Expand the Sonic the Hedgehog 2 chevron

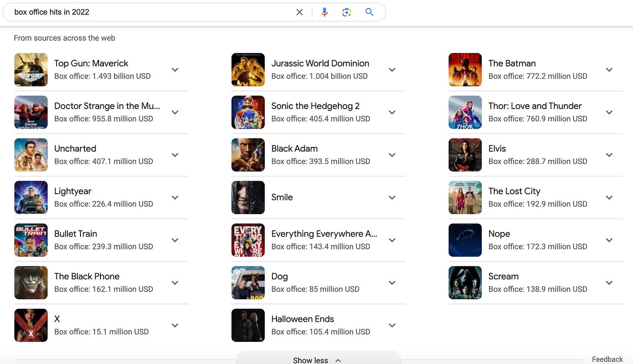click(392, 112)
